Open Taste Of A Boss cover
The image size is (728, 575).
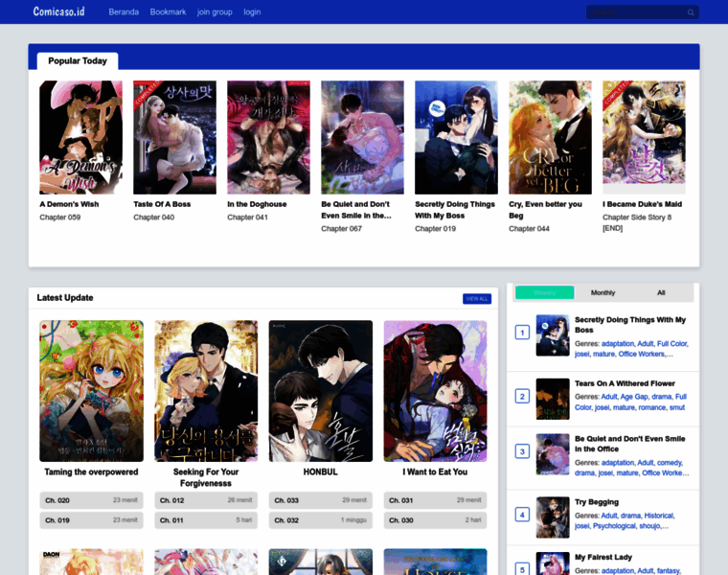pos(174,137)
